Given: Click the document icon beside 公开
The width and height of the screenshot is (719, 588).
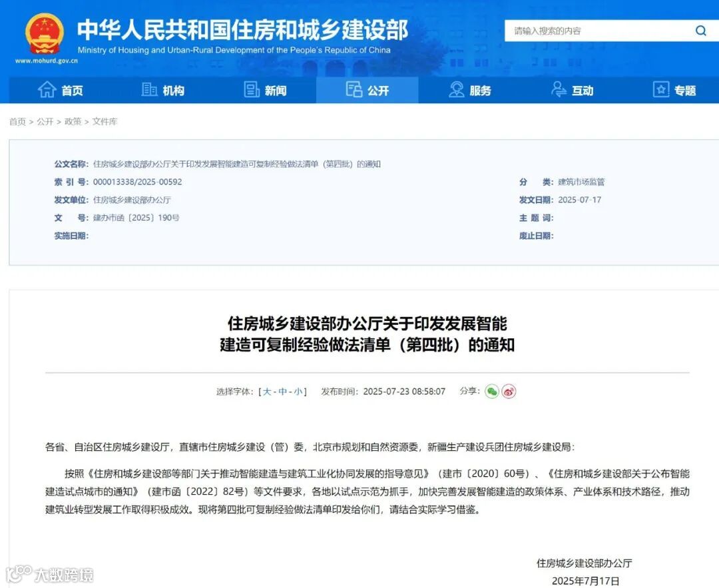Looking at the screenshot, I should click(354, 89).
